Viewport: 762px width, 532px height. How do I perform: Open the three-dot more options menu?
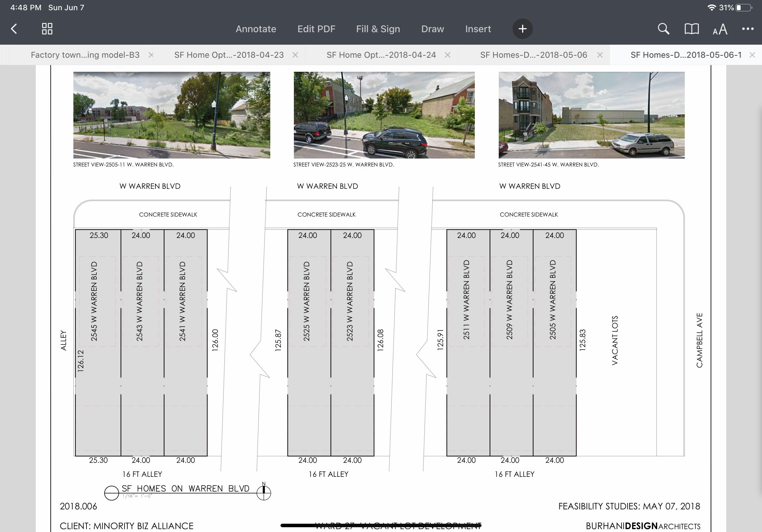[747, 29]
